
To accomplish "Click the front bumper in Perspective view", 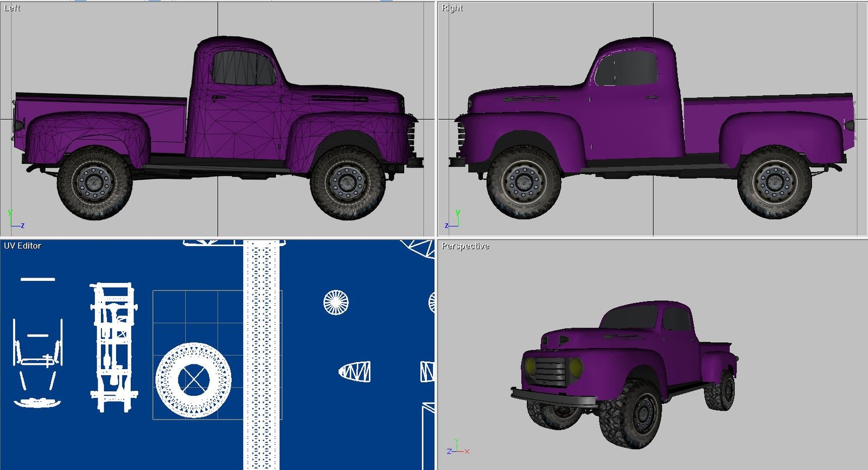I will coord(553,400).
